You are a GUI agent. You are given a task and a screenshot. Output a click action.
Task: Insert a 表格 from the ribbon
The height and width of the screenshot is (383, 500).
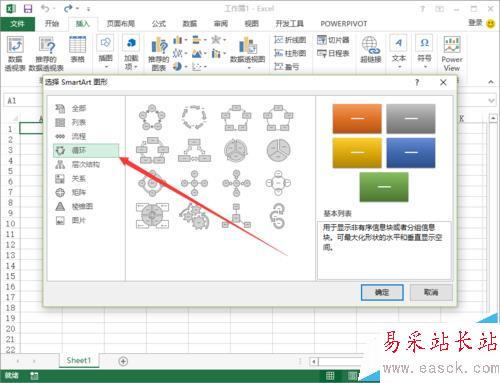coord(77,49)
